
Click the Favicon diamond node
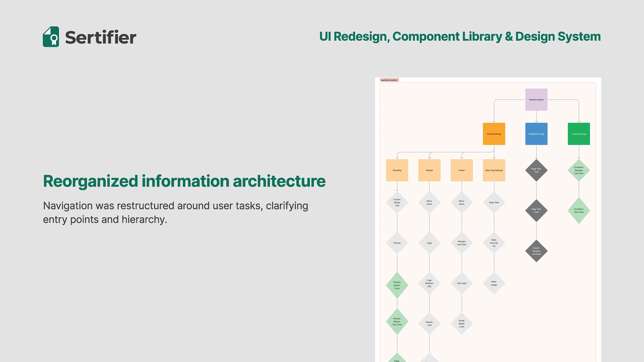pos(397,243)
